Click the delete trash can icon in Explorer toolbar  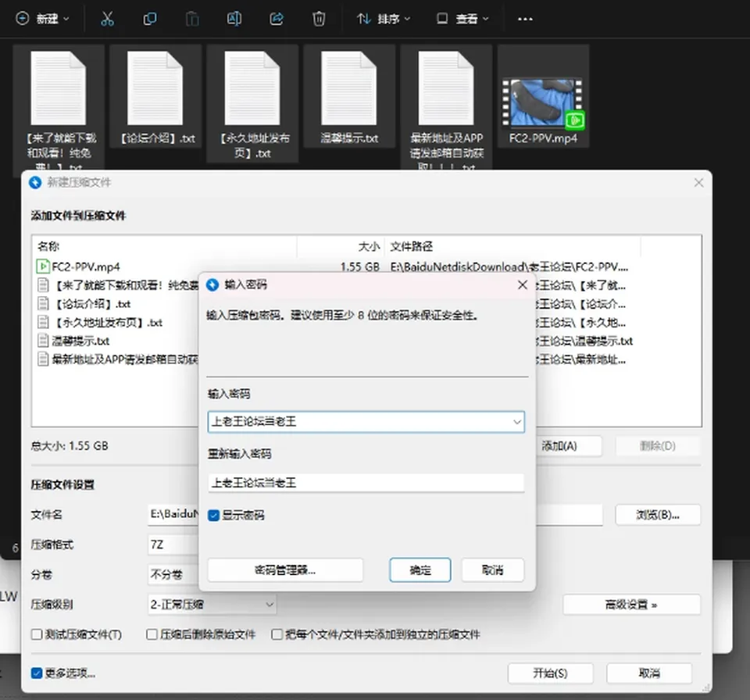(319, 19)
